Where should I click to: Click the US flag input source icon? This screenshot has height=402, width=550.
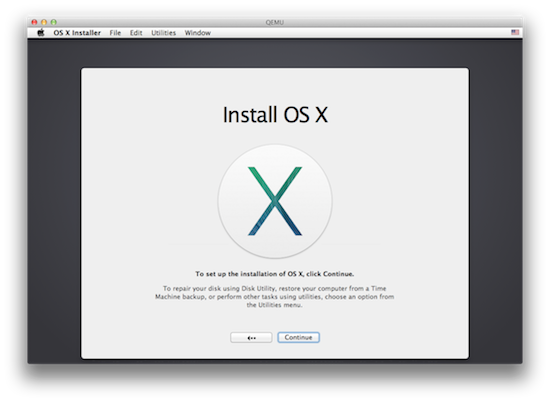515,32
